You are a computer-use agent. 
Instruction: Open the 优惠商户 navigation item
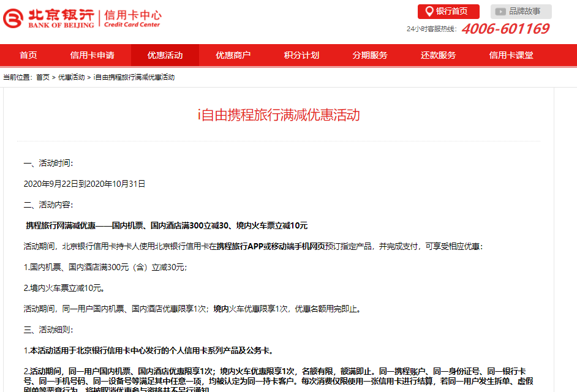pyautogui.click(x=233, y=55)
